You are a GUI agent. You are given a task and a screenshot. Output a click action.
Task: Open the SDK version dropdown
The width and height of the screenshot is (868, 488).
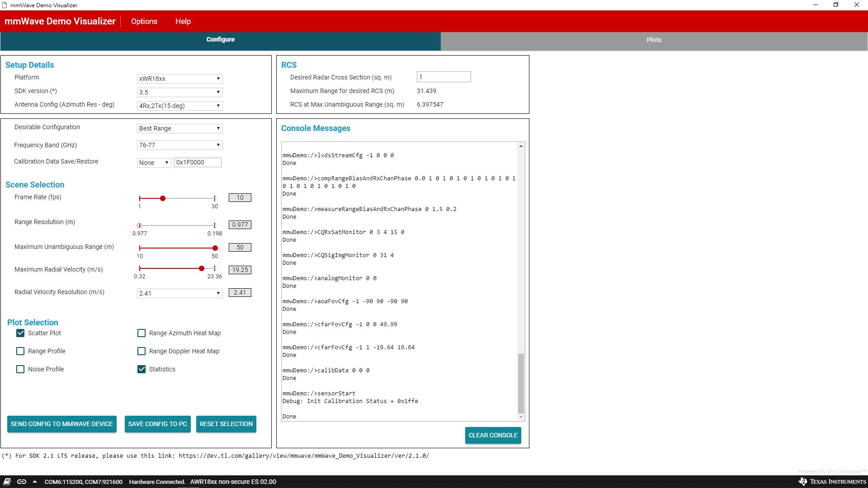click(179, 92)
